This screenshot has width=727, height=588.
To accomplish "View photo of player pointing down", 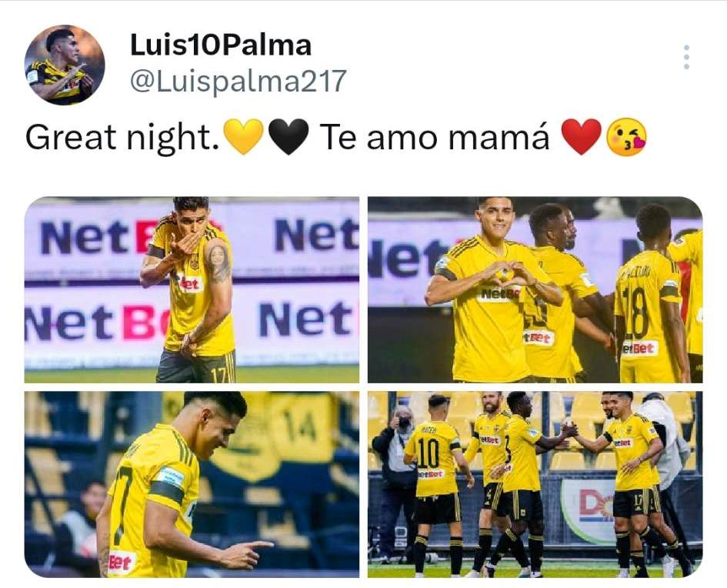I will 192,484.
